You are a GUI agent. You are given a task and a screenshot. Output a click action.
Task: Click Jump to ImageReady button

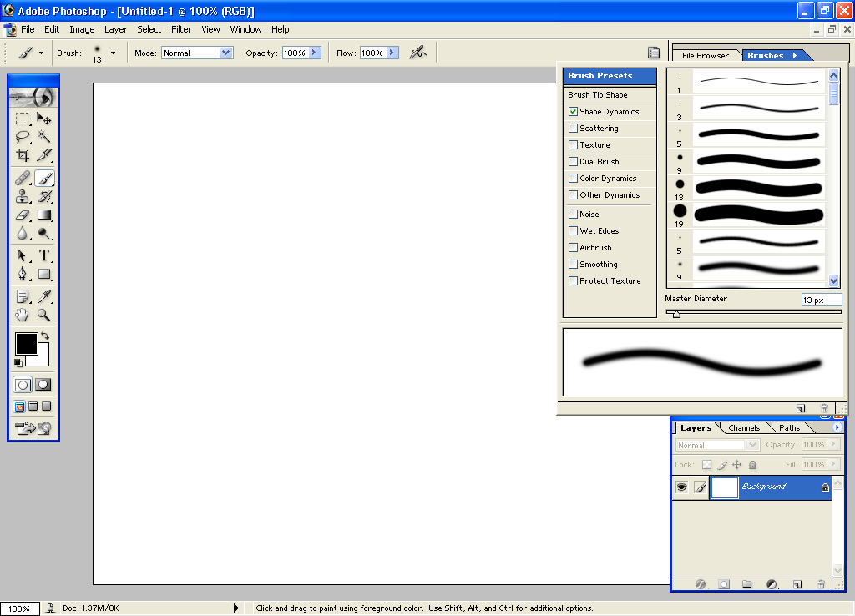[x=33, y=428]
